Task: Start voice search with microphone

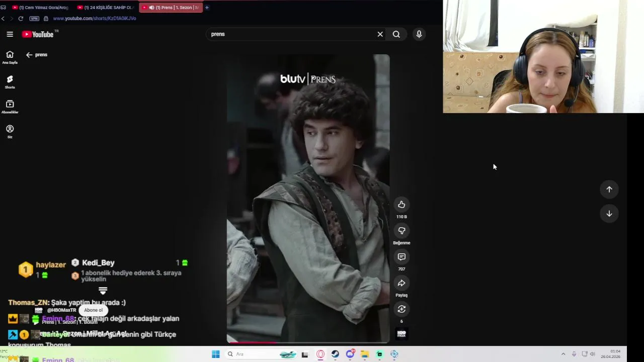Action: [x=419, y=34]
